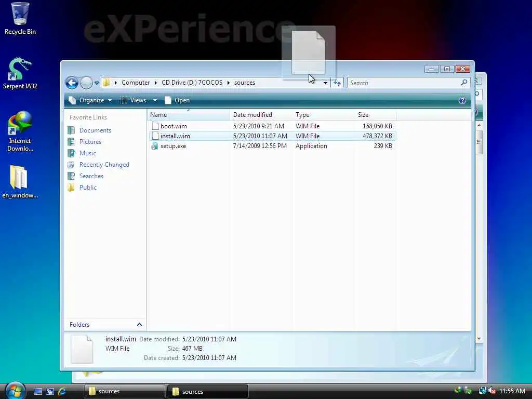This screenshot has width=532, height=399.
Task: Click the folder icon in the address bar
Action: pos(106,83)
